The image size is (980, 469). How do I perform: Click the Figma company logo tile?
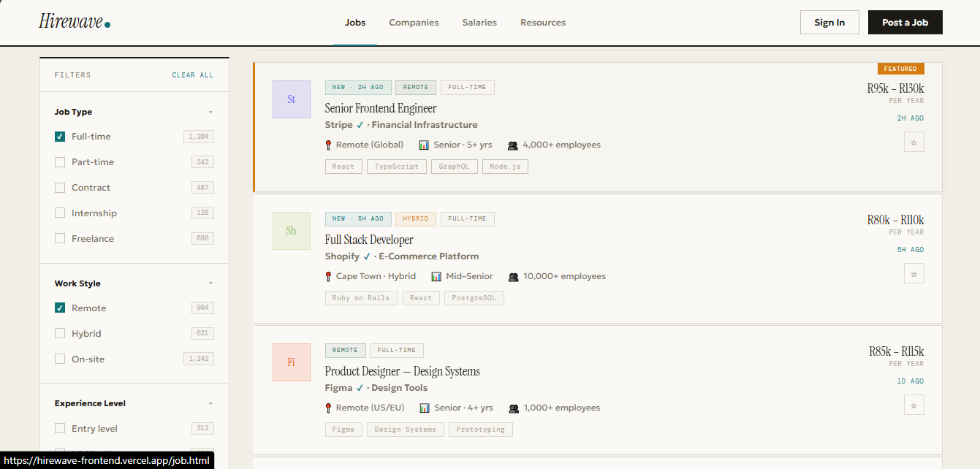pyautogui.click(x=291, y=362)
